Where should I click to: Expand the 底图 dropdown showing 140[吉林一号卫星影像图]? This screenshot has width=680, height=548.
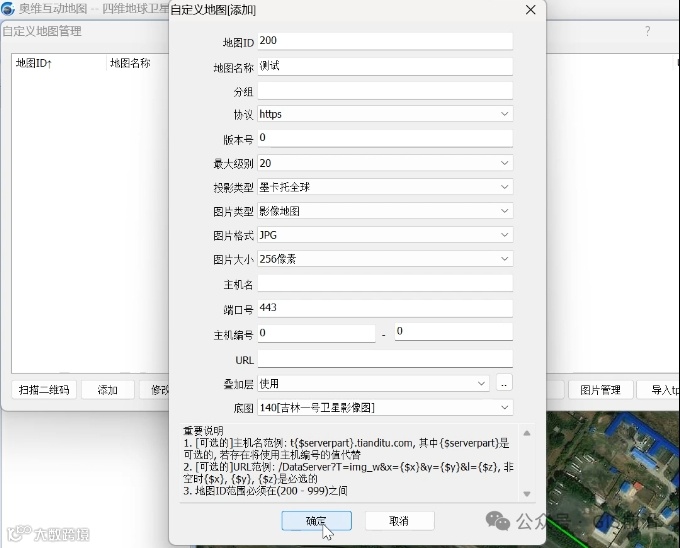385,408
